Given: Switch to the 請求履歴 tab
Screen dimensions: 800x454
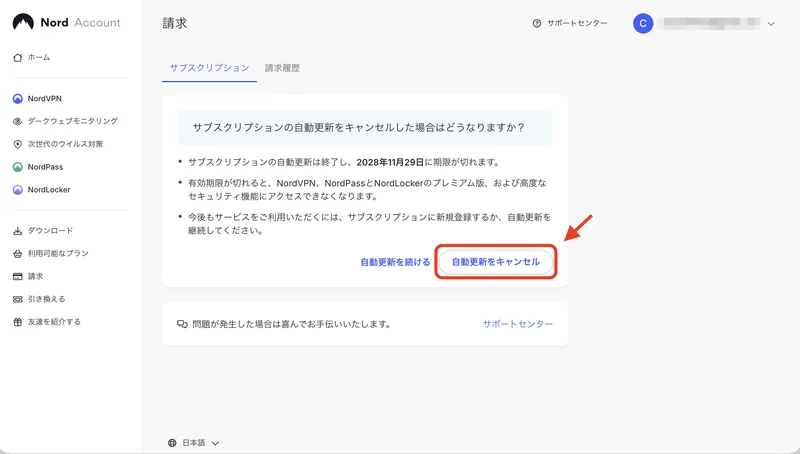Looking at the screenshot, I should 282,68.
